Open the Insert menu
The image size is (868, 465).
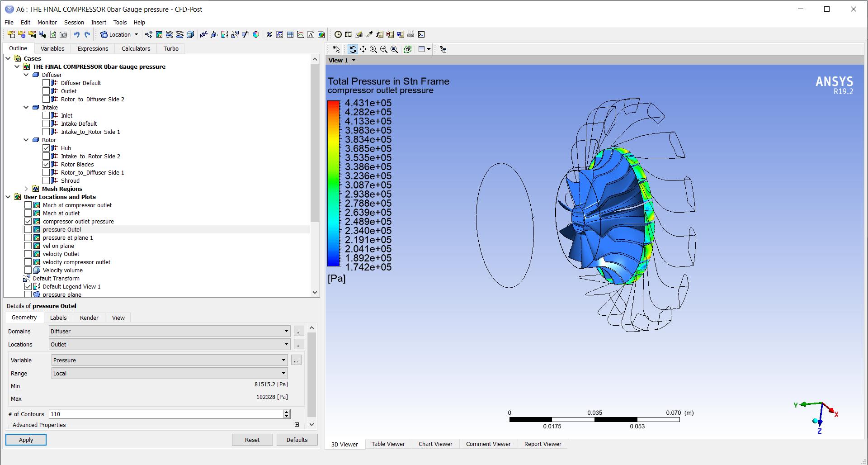point(99,22)
